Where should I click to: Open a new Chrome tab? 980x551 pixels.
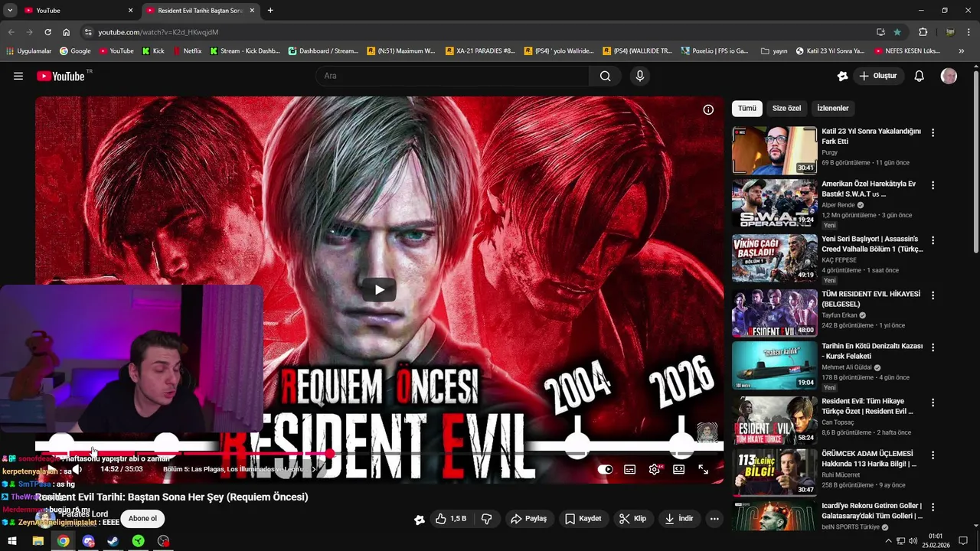(270, 11)
